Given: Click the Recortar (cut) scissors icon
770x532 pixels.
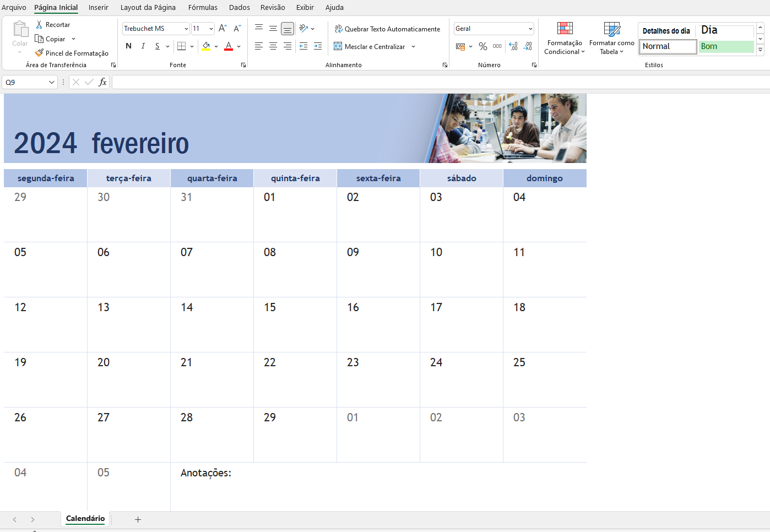Looking at the screenshot, I should 39,25.
